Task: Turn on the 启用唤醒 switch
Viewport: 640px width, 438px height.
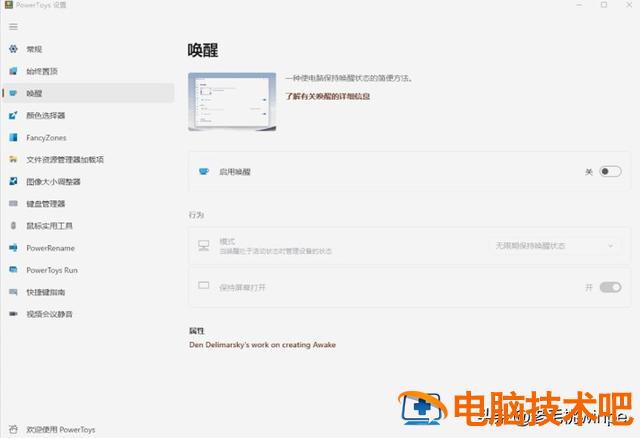Action: [x=610, y=171]
